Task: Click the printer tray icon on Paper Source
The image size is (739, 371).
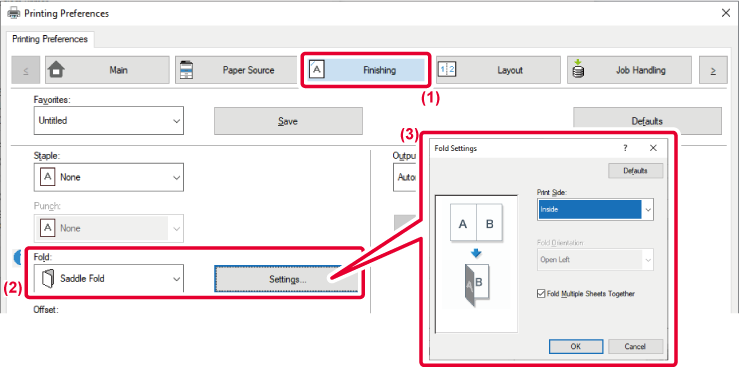Action: (186, 70)
